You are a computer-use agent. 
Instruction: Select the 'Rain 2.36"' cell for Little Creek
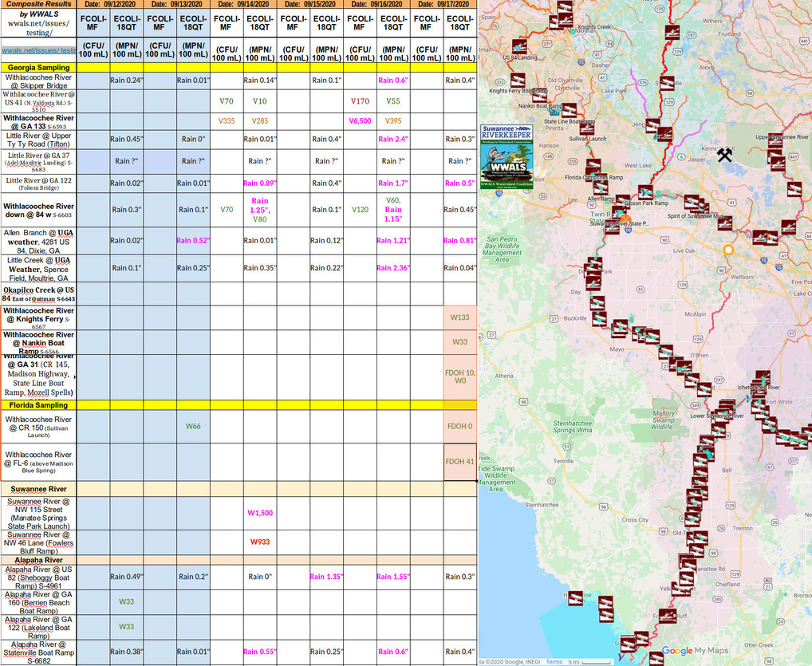pos(393,268)
